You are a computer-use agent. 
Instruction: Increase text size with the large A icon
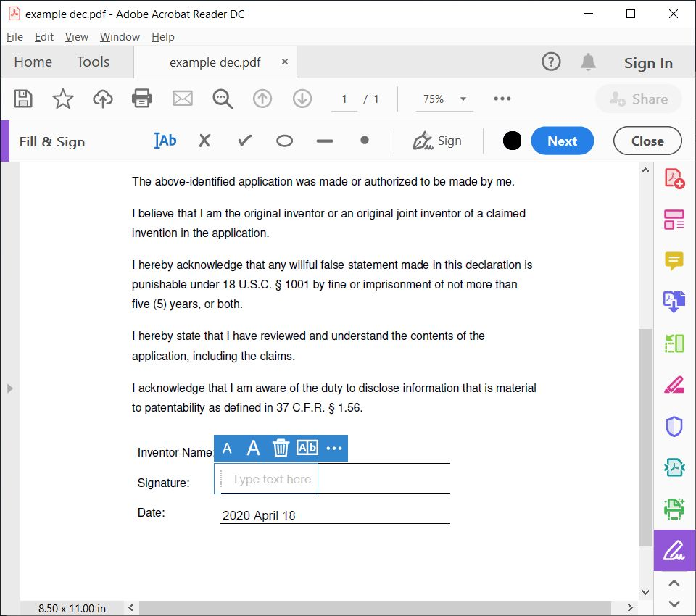pos(253,448)
